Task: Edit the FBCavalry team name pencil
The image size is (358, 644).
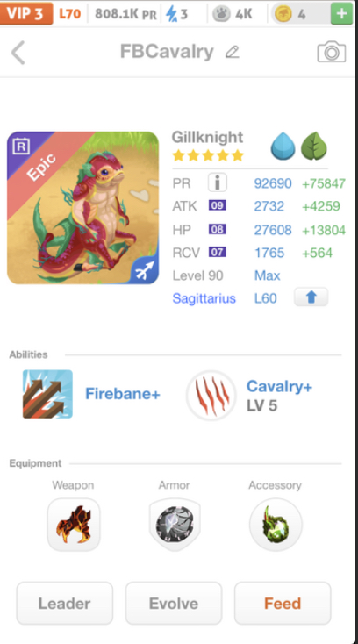Action: coord(232,52)
